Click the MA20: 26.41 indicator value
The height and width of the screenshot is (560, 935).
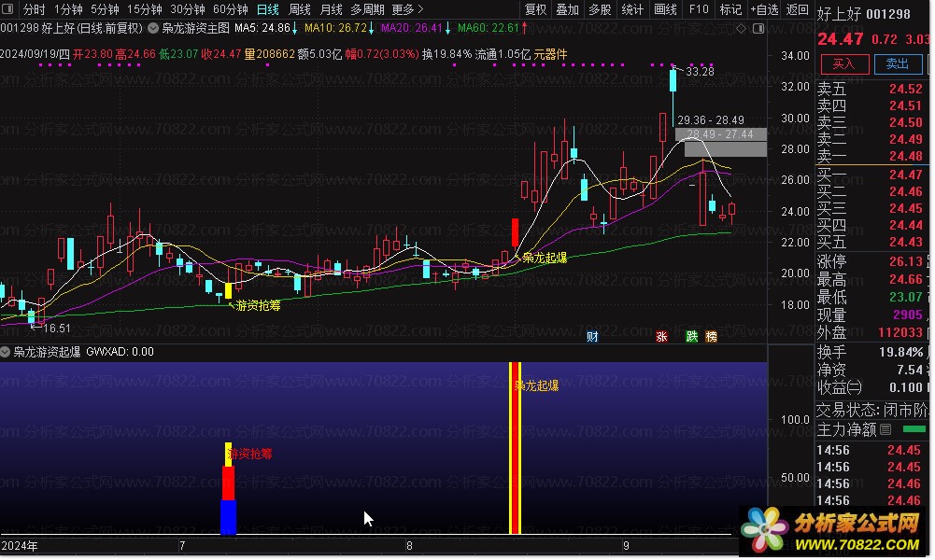[x=411, y=28]
